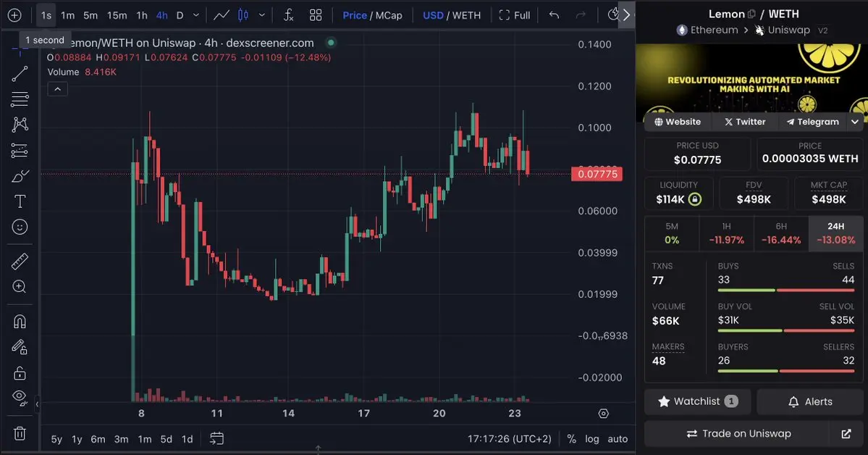Open the Lemon project Website link

(x=678, y=122)
